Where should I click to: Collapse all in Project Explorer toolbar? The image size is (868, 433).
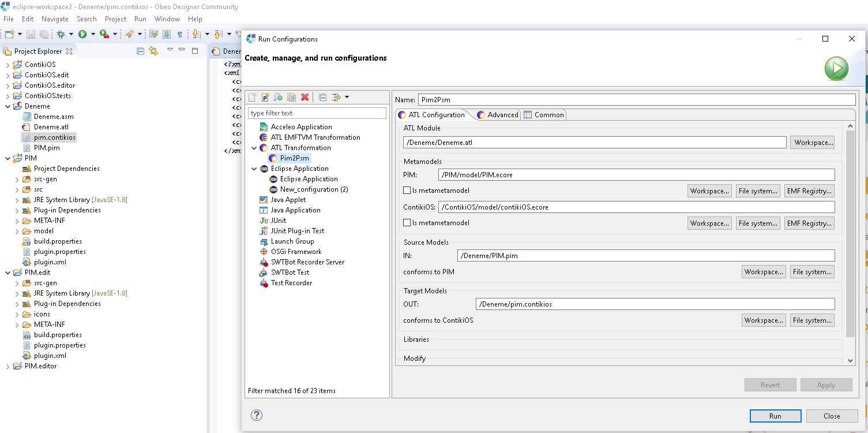(x=140, y=51)
